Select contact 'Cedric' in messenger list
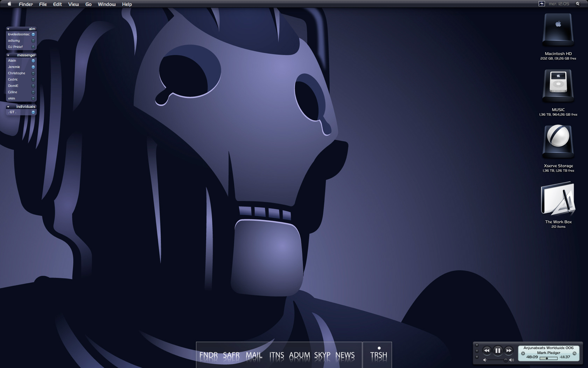This screenshot has height=368, width=588. tap(21, 80)
